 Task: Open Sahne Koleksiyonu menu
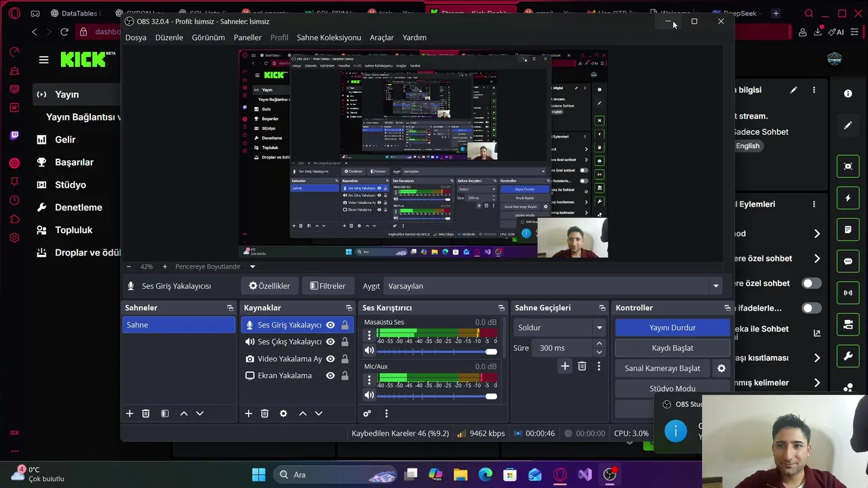(x=329, y=37)
